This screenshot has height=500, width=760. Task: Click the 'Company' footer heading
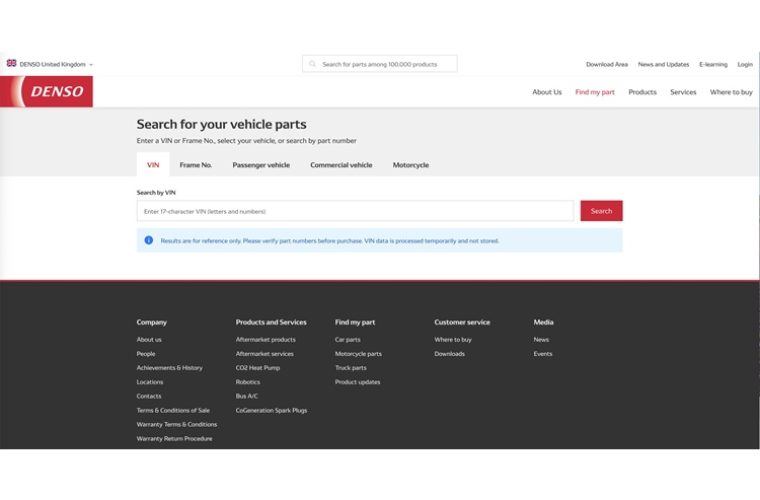[152, 322]
